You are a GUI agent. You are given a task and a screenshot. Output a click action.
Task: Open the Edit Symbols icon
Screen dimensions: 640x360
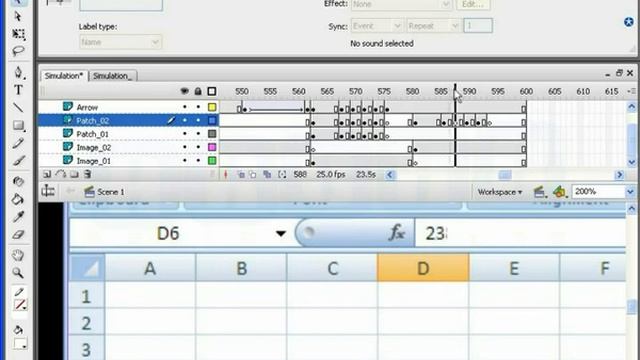pos(560,191)
